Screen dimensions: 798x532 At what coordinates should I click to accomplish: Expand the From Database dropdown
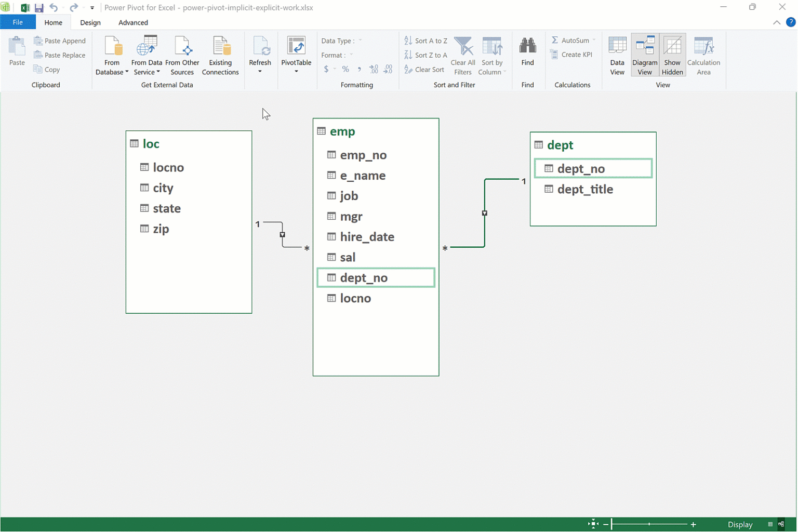click(127, 72)
